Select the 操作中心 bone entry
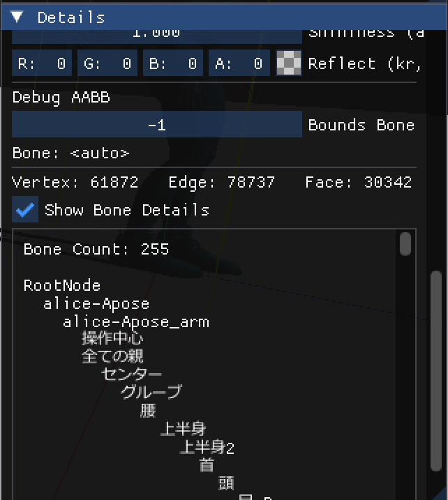Image resolution: width=448 pixels, height=500 pixels. [x=112, y=338]
